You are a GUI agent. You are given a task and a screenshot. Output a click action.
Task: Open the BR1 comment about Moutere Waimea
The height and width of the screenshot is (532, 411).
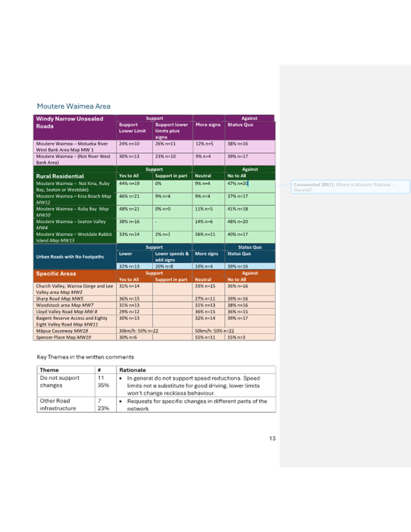pos(350,187)
